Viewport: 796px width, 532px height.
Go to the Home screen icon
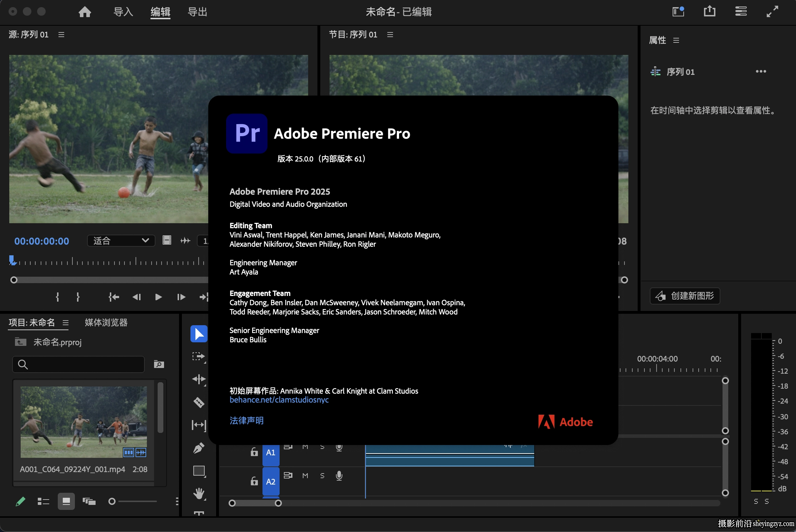85,12
